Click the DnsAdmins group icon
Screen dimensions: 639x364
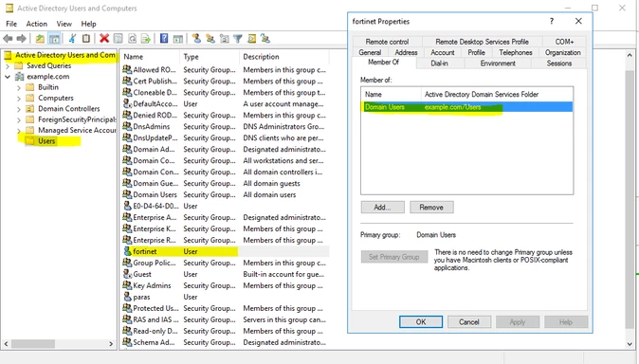(128, 126)
